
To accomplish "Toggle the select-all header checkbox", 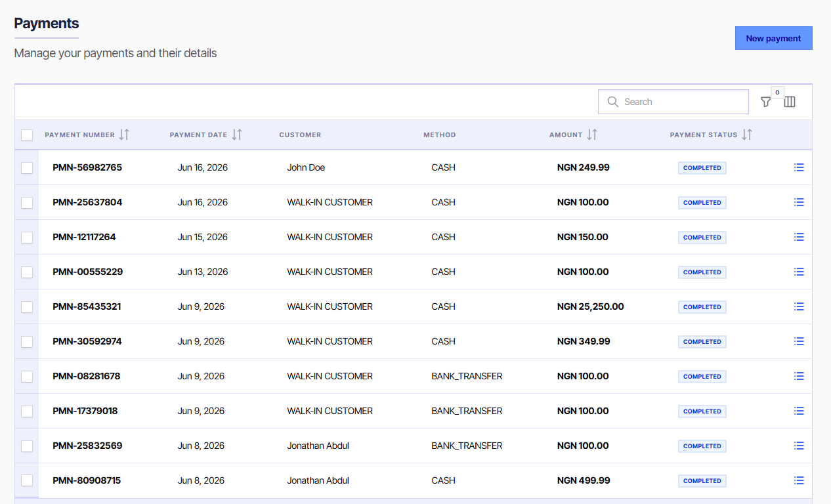I will coord(27,135).
